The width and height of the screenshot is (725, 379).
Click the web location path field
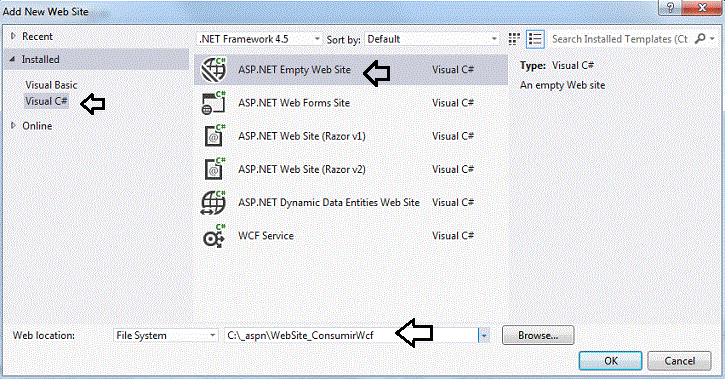[351, 336]
